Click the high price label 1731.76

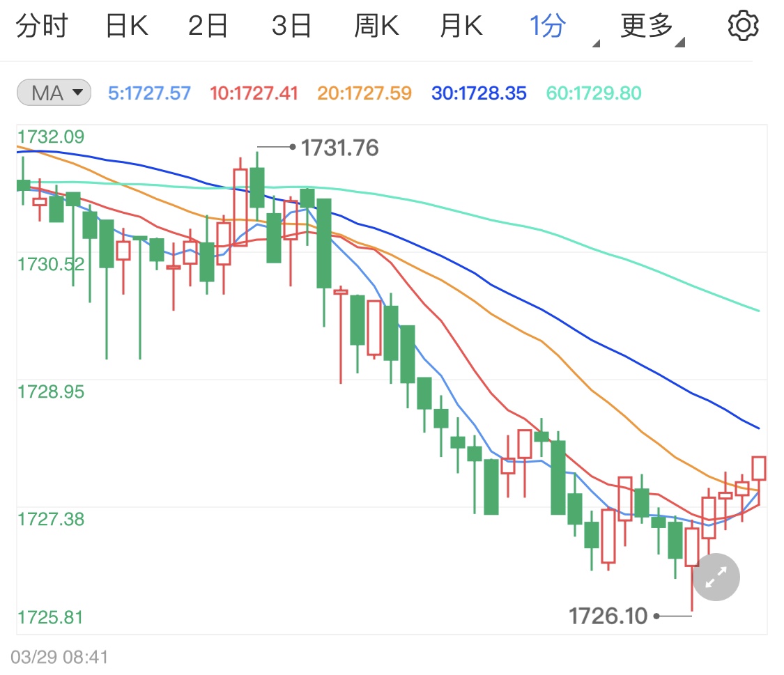point(339,148)
